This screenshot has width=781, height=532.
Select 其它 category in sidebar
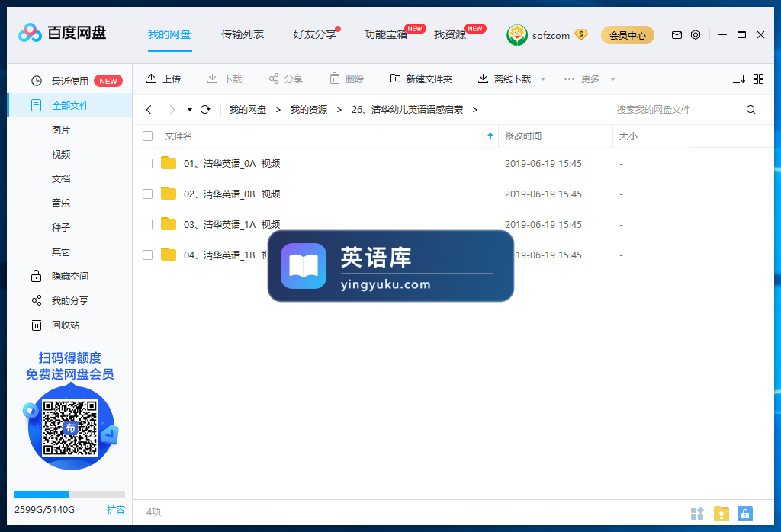pyautogui.click(x=61, y=252)
